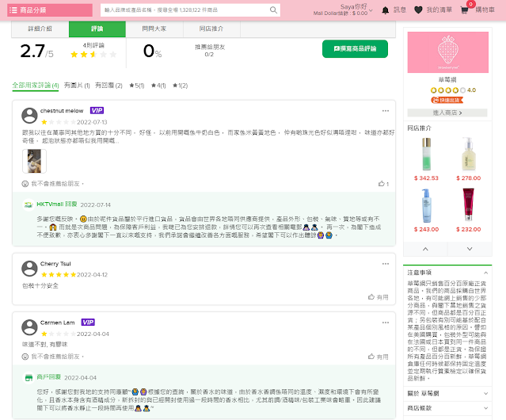Click the 草莓網 store name
Screen dimensions: 506x420
447,80
